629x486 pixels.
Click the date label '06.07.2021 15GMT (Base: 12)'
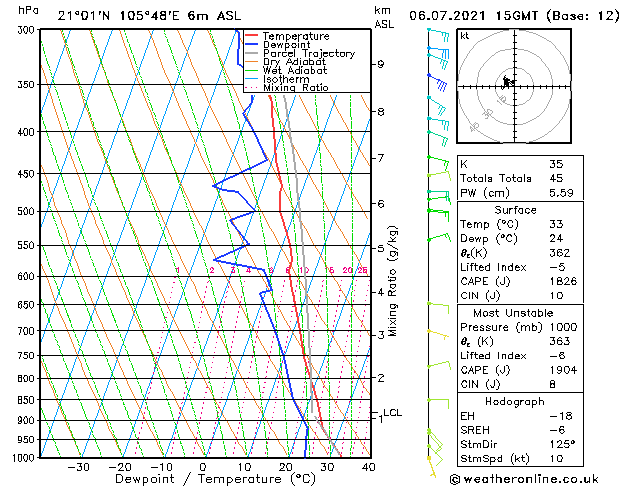coord(514,16)
